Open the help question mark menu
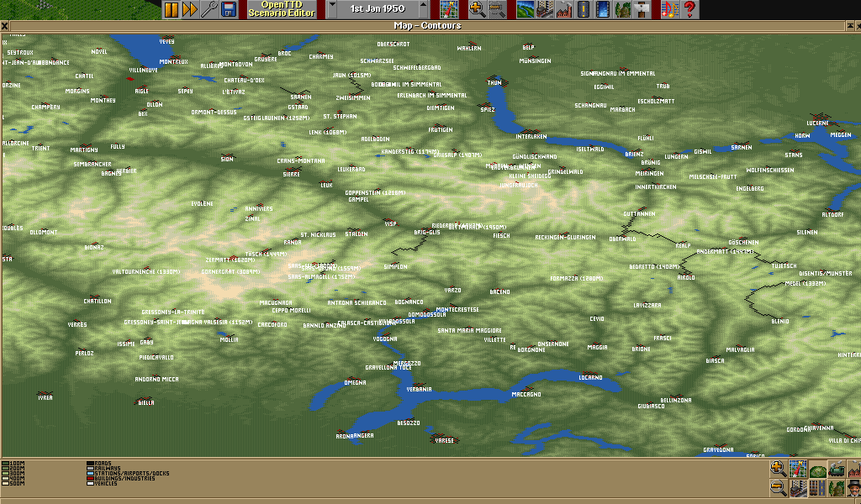 (x=689, y=9)
